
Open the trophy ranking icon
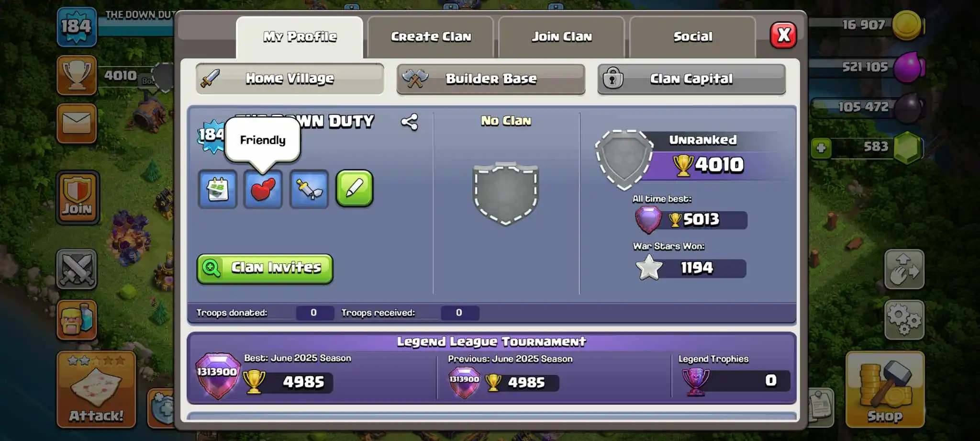click(x=77, y=75)
